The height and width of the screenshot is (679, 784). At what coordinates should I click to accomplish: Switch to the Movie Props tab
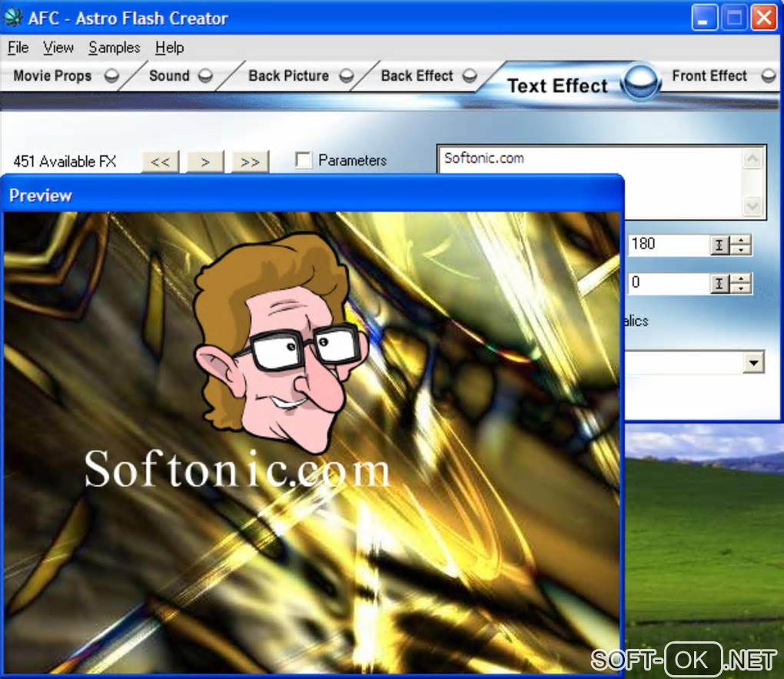click(52, 75)
